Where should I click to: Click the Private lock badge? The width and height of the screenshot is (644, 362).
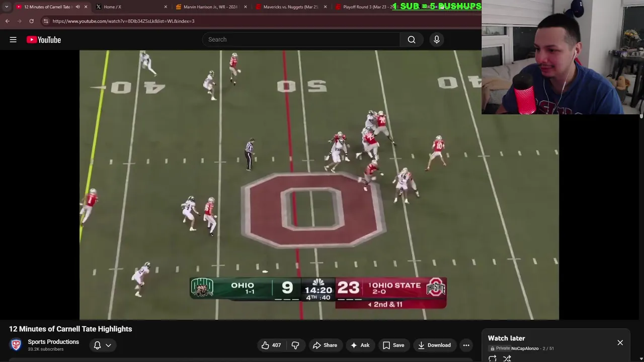pos(500,348)
